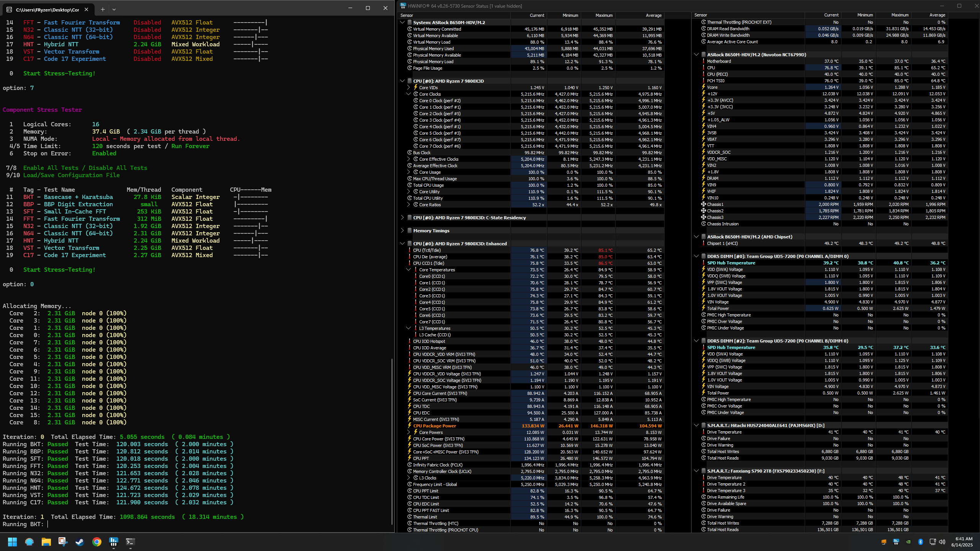Expand the Memory Timings group
This screenshot has width=980, height=551.
pos(402,231)
